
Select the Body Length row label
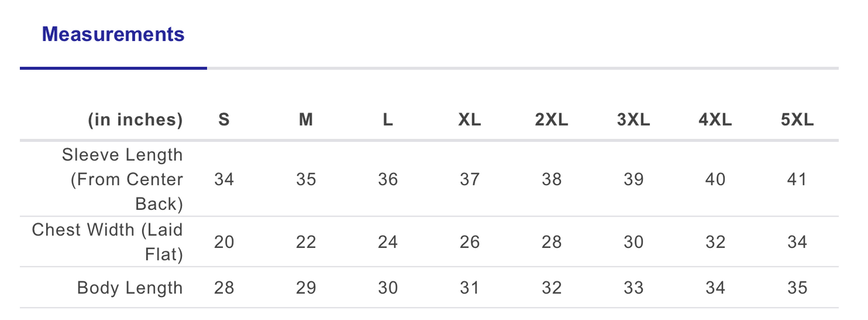pyautogui.click(x=130, y=288)
